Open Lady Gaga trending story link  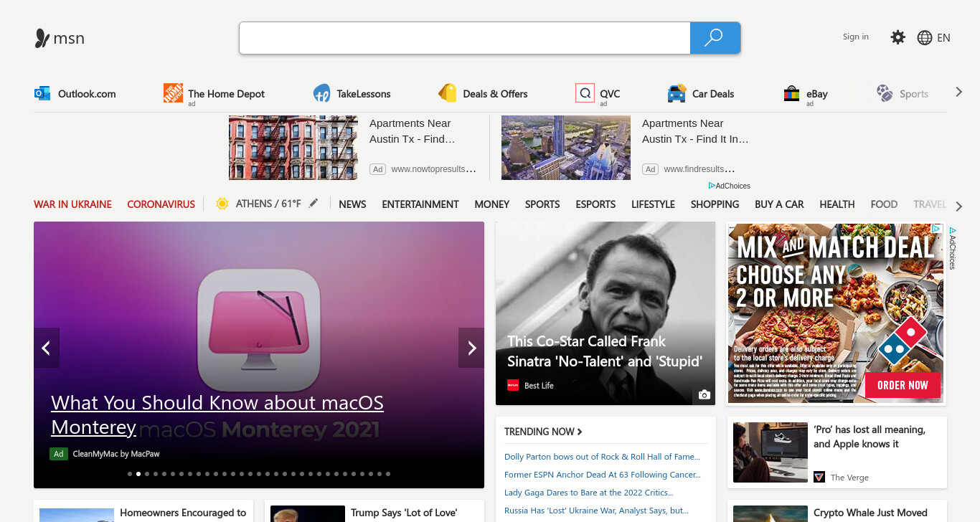(x=588, y=493)
